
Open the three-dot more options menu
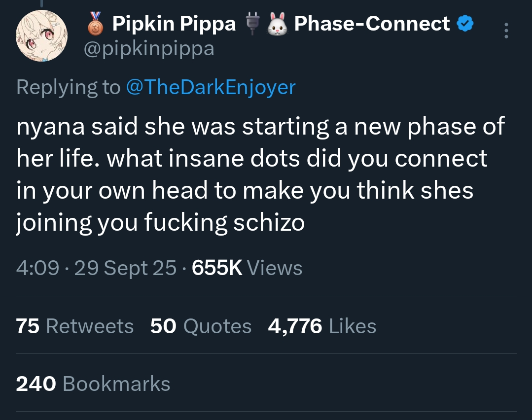tap(506, 31)
